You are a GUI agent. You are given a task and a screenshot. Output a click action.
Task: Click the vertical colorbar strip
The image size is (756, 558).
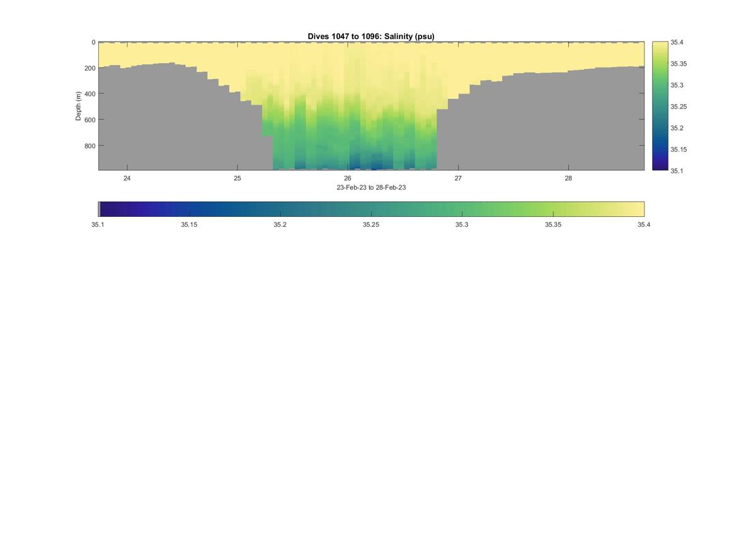660,106
